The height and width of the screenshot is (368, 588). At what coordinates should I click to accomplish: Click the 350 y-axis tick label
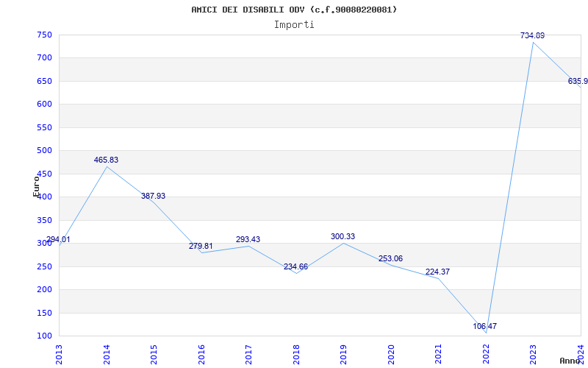click(44, 220)
